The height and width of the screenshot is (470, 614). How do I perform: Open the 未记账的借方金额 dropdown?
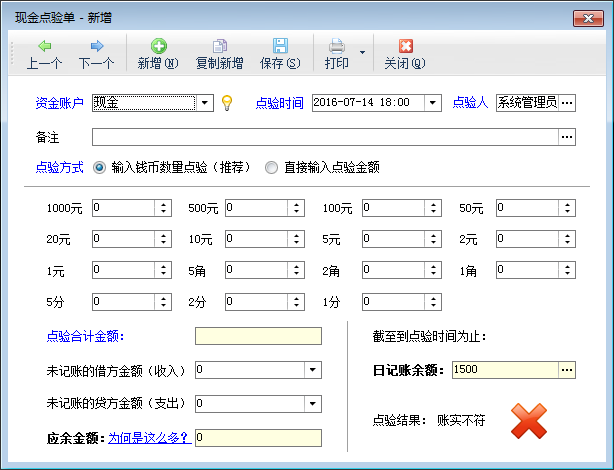(x=313, y=371)
